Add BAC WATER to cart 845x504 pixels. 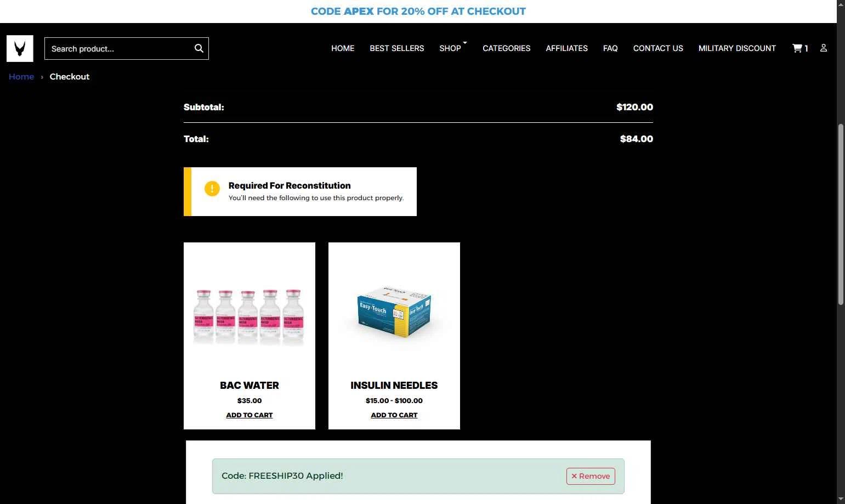pyautogui.click(x=249, y=415)
